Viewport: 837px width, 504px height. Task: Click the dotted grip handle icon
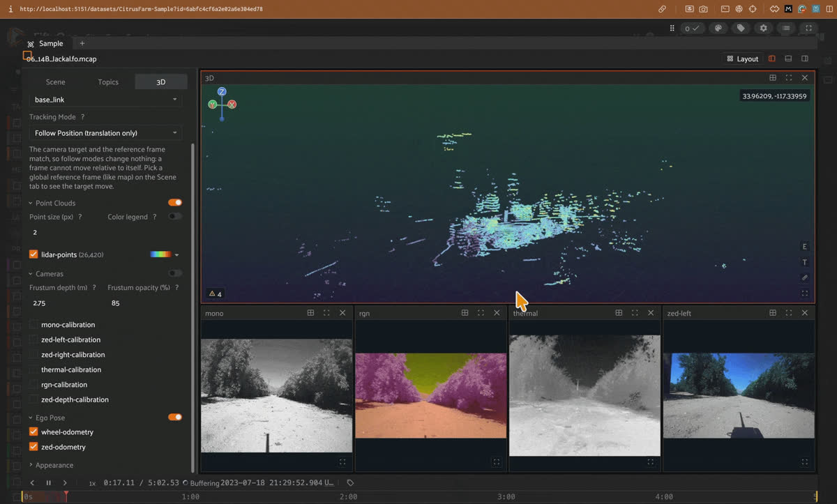(x=672, y=29)
